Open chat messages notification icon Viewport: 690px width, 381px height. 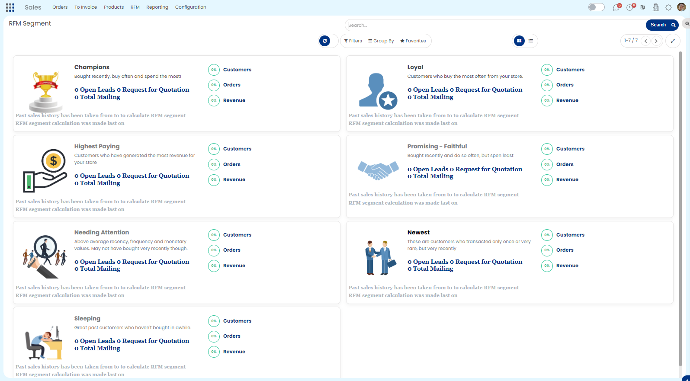pyautogui.click(x=617, y=7)
